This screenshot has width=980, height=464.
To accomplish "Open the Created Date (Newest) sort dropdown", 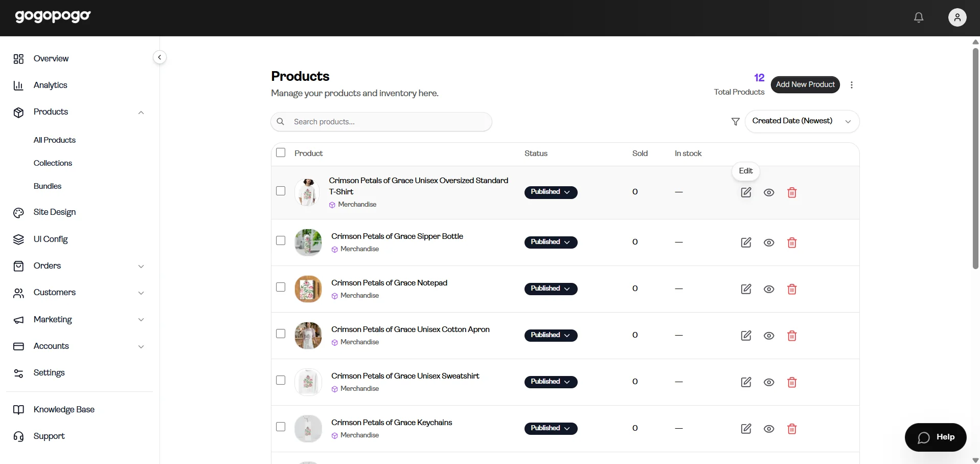I will click(x=802, y=121).
